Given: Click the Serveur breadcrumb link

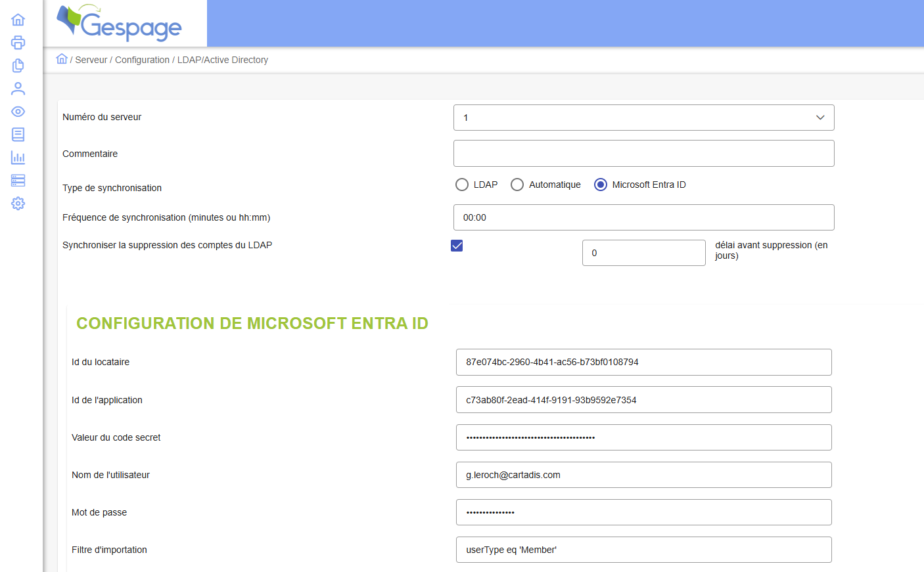Looking at the screenshot, I should point(91,60).
